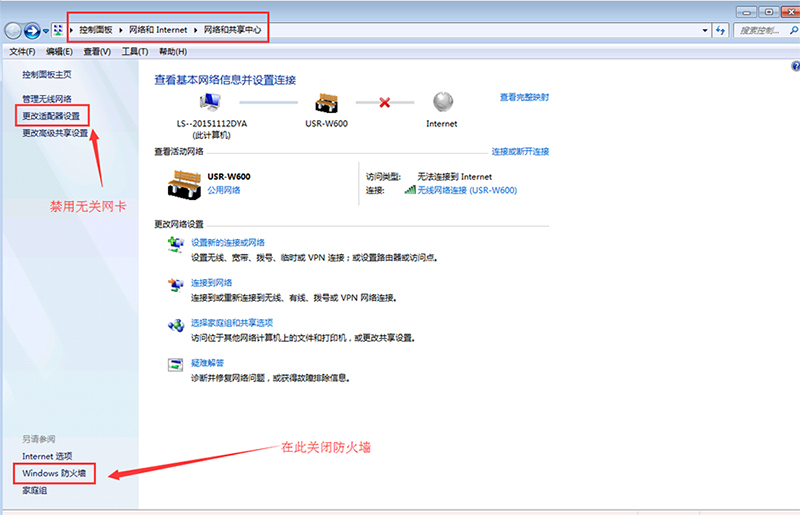Expand the 网络和 Internet breadcrumb arrow
This screenshot has height=515, width=800.
click(196, 31)
